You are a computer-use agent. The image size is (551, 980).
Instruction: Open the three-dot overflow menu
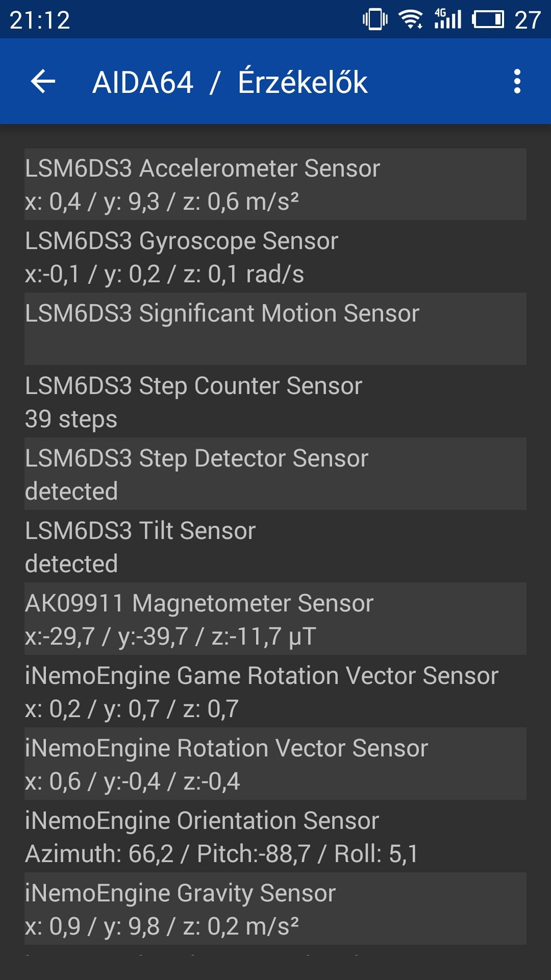[517, 82]
